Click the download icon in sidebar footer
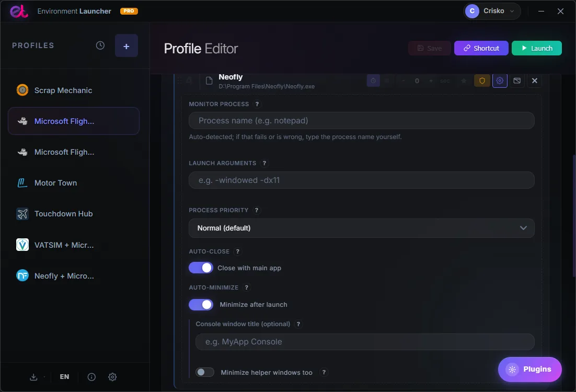 tap(33, 377)
